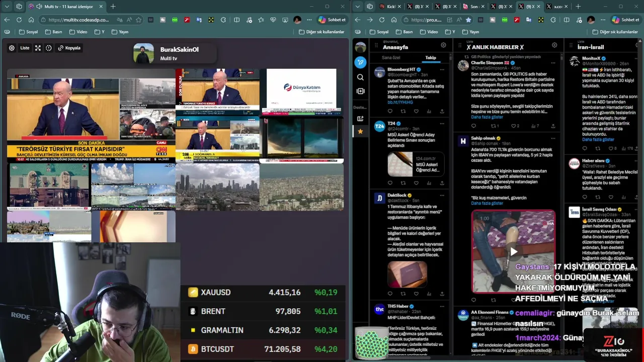
Task: Open Sohbet et Copilot in left window
Action: tap(332, 20)
